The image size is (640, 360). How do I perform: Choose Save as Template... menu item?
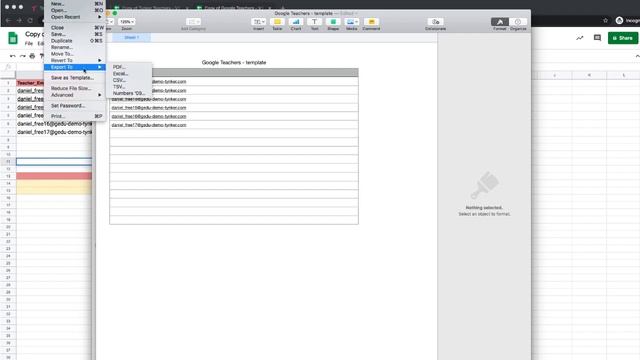coord(75,78)
